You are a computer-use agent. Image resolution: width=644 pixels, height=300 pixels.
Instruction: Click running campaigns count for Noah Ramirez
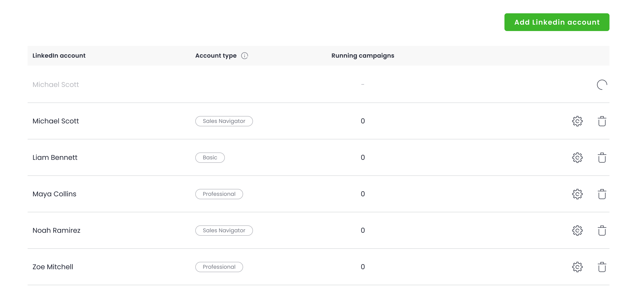coord(362,231)
